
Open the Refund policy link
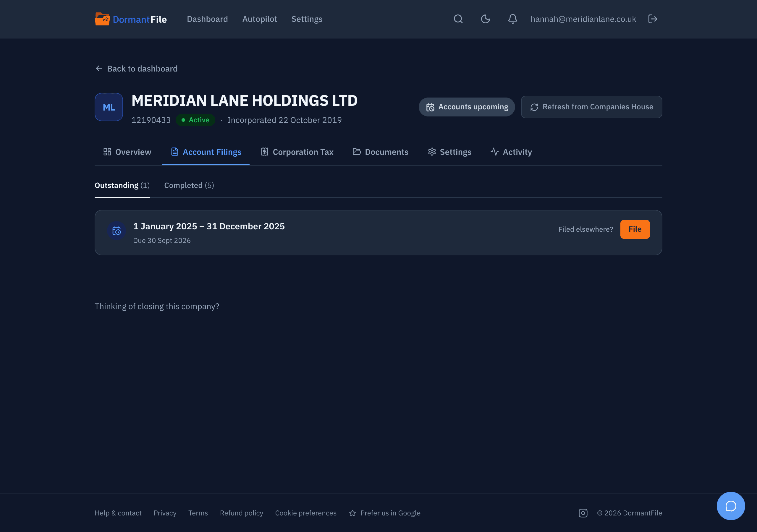242,513
